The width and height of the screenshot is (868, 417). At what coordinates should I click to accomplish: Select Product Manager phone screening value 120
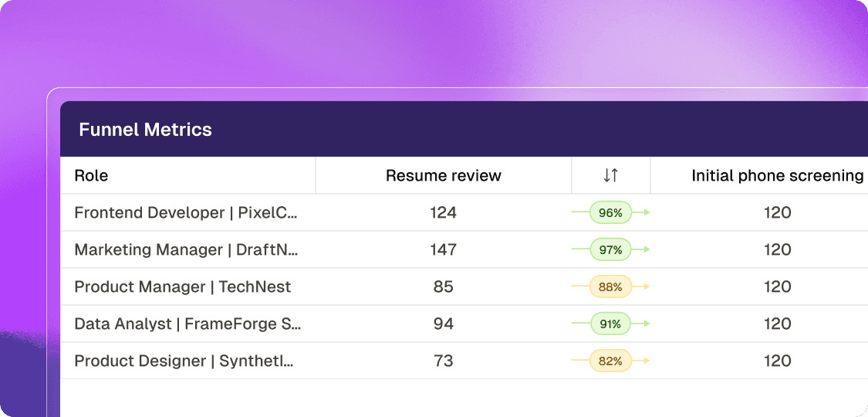777,286
